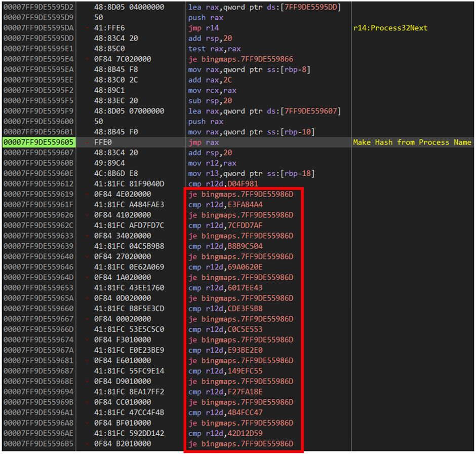
Task: Select the highlighted address 00007FF9DE559605
Action: [x=38, y=142]
